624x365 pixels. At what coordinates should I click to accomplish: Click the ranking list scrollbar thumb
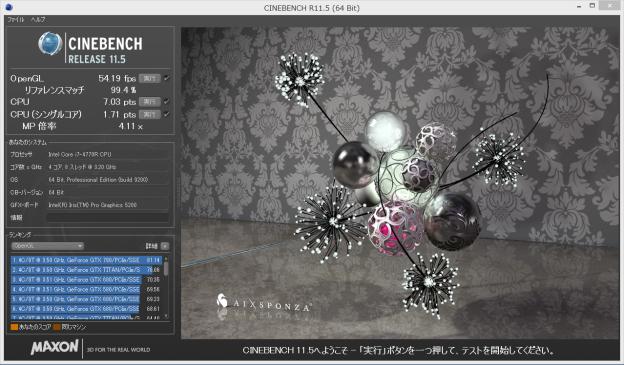[x=166, y=269]
